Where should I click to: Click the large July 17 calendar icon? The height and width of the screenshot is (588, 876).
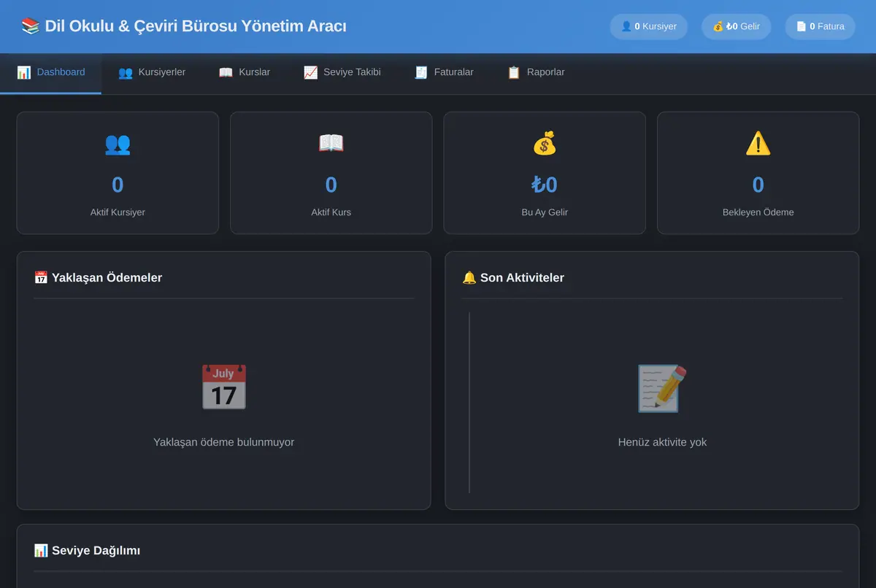coord(223,387)
